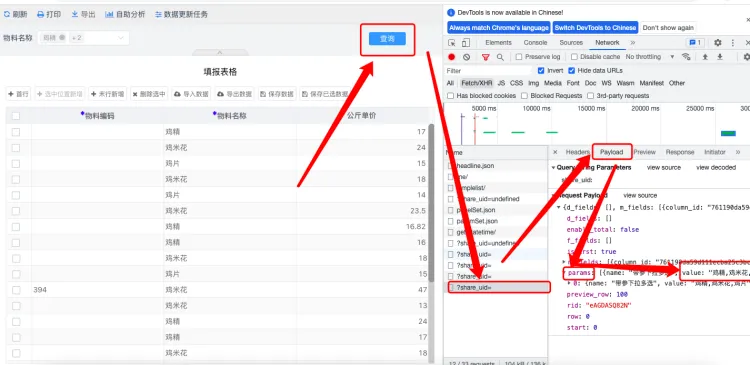
Task: Check the 3rd-party requests checkbox
Action: click(590, 96)
